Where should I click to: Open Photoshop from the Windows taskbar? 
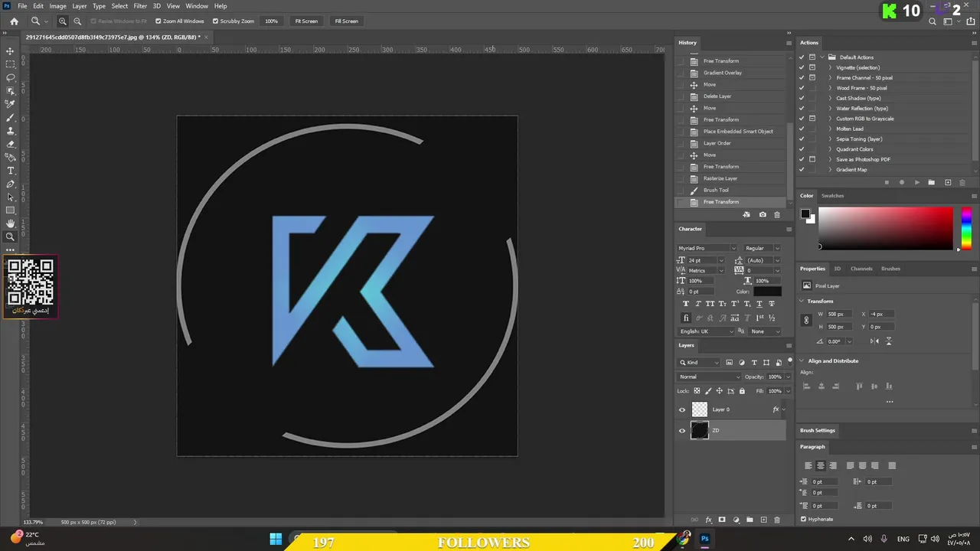pos(704,539)
